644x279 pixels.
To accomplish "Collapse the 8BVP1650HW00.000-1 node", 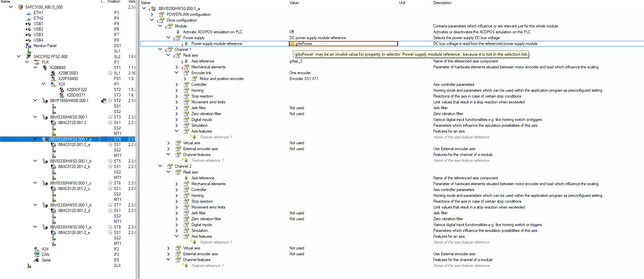I will 35,100.
